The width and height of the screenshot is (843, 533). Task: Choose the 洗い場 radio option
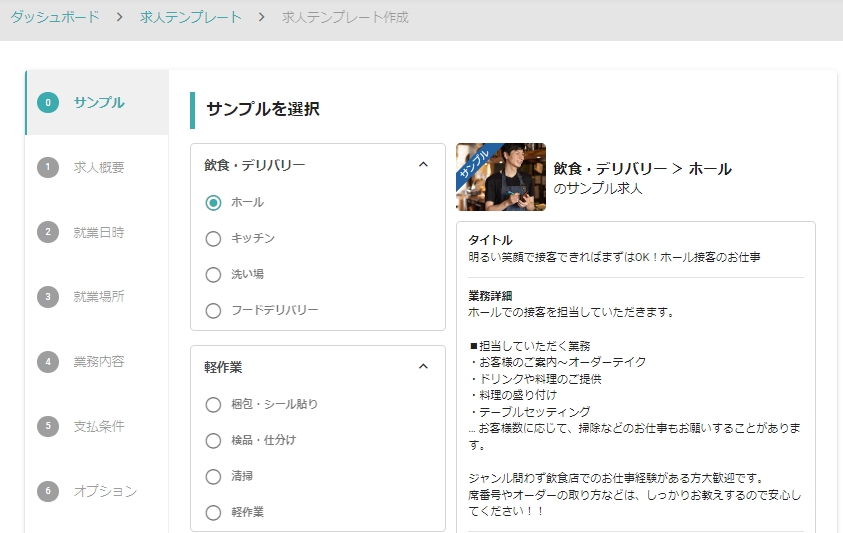click(213, 274)
